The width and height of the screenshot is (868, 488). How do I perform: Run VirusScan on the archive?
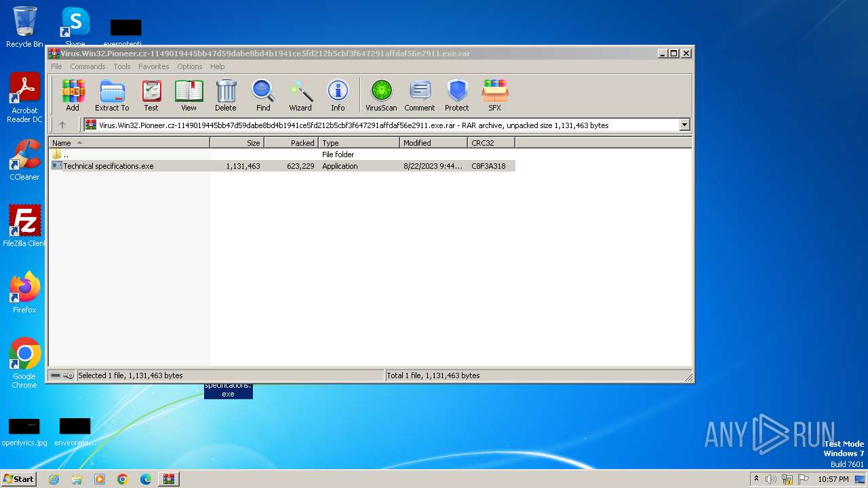tap(381, 95)
